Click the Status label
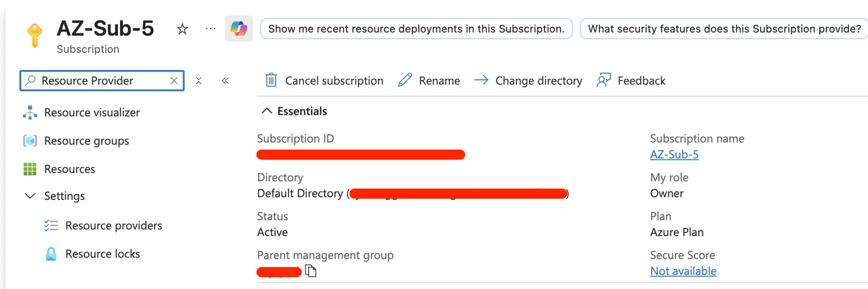The height and width of the screenshot is (289, 868). (x=272, y=216)
